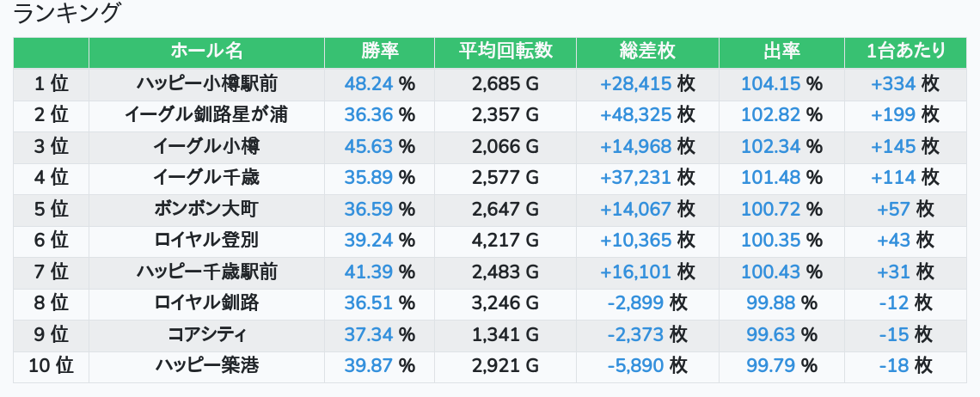Click the 出率 column header
The width and height of the screenshot is (980, 397).
click(x=781, y=52)
